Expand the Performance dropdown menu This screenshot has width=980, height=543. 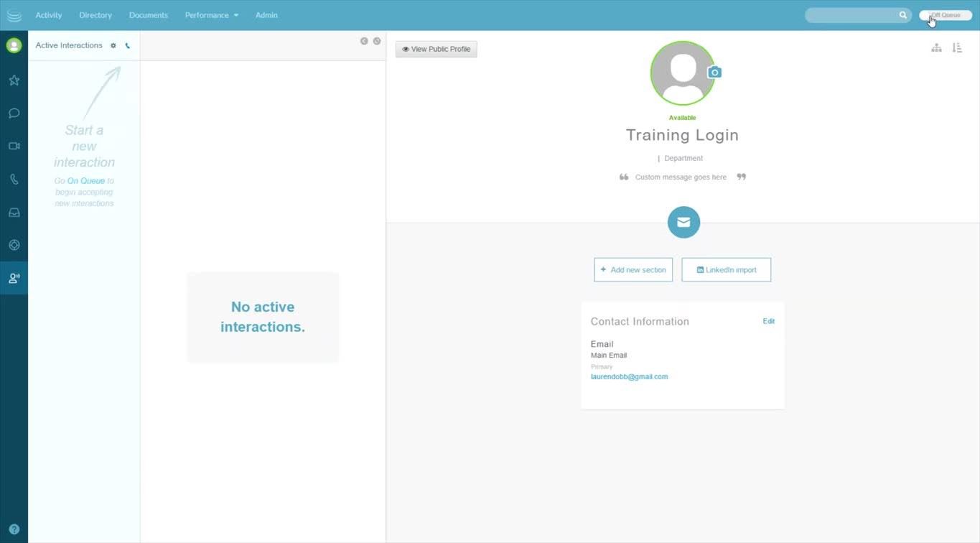click(211, 15)
